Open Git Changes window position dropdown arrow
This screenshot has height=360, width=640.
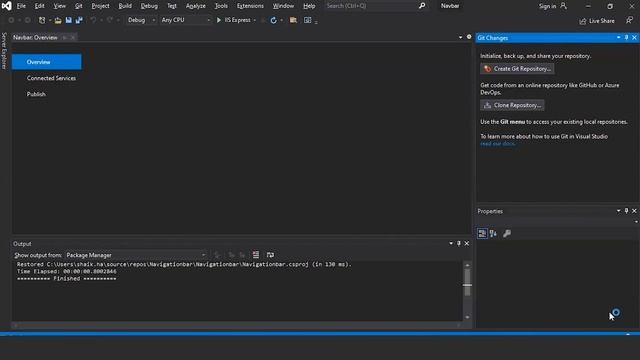tap(619, 38)
